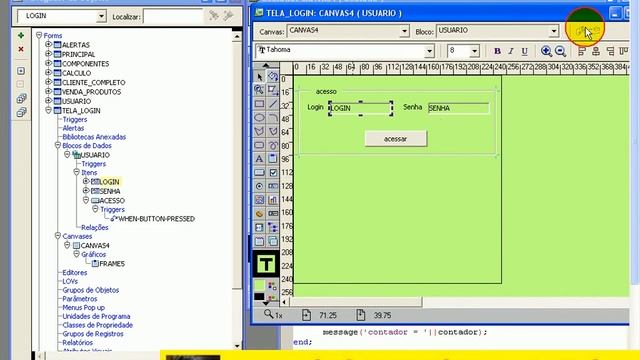Click the light green fill color swatch
Screen dimensions: 640x360
tap(259, 285)
